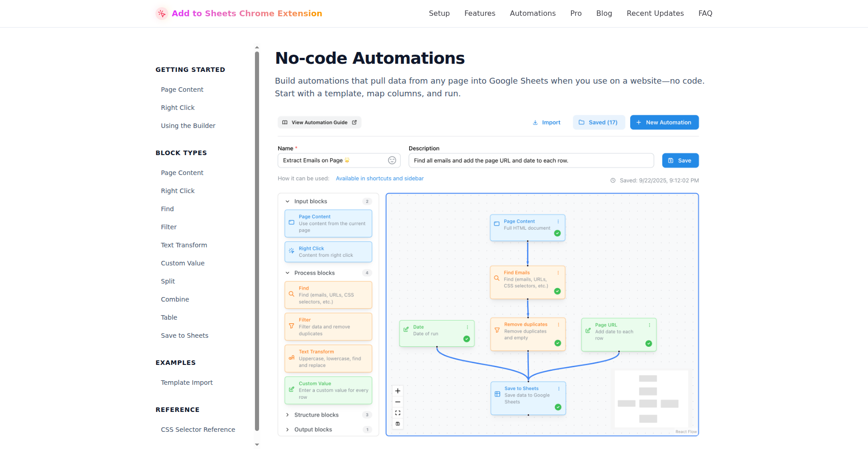Click the emoji picker icon in Name field
The width and height of the screenshot is (868, 449).
[x=392, y=161]
